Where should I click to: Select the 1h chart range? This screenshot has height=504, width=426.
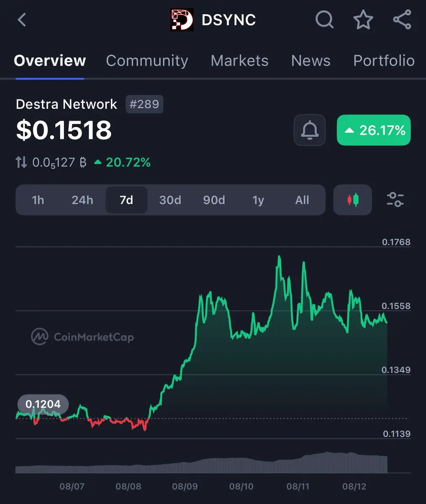point(38,200)
